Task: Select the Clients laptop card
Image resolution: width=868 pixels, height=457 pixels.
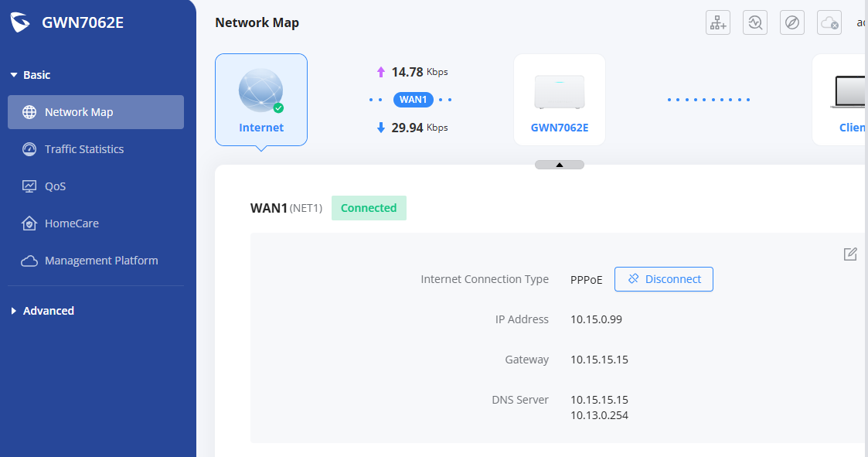Action: (839, 100)
